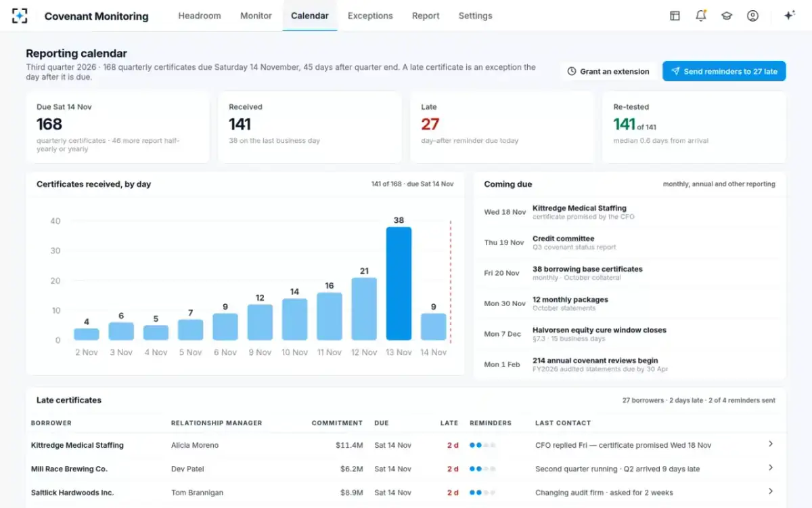Click 'Second quarter running' last contact note
Screen dimensions: 812x508
coord(617,469)
